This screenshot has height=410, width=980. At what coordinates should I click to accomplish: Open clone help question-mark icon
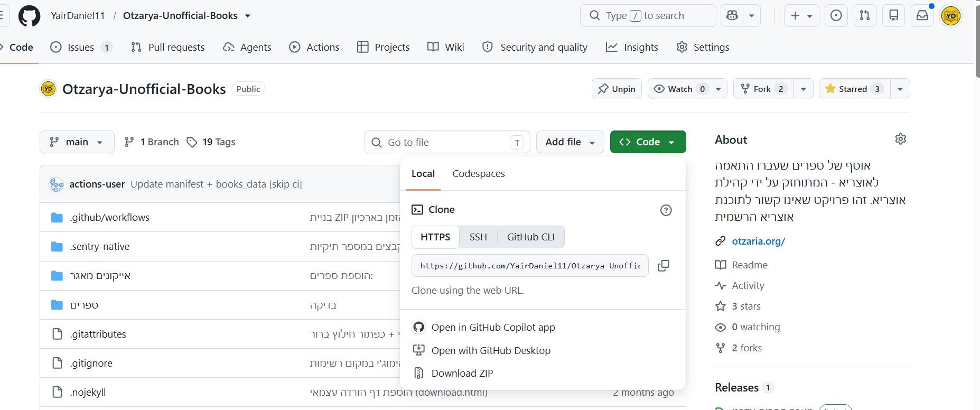pos(666,210)
